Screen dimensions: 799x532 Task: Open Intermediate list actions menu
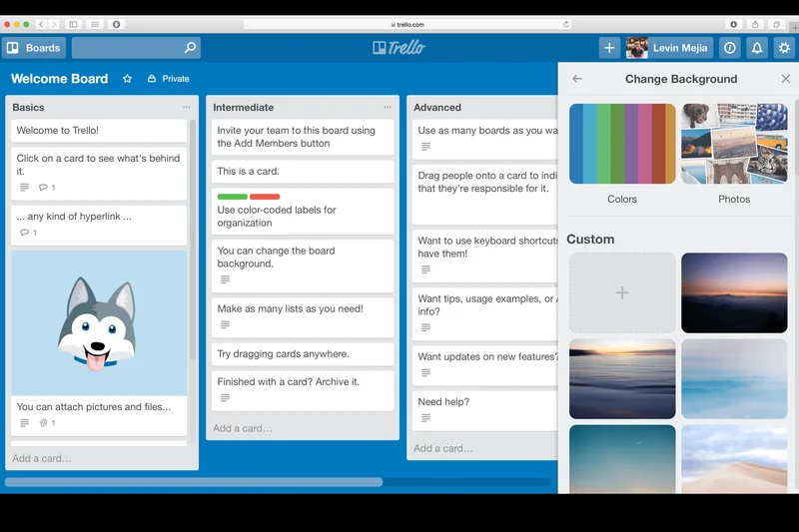click(388, 107)
